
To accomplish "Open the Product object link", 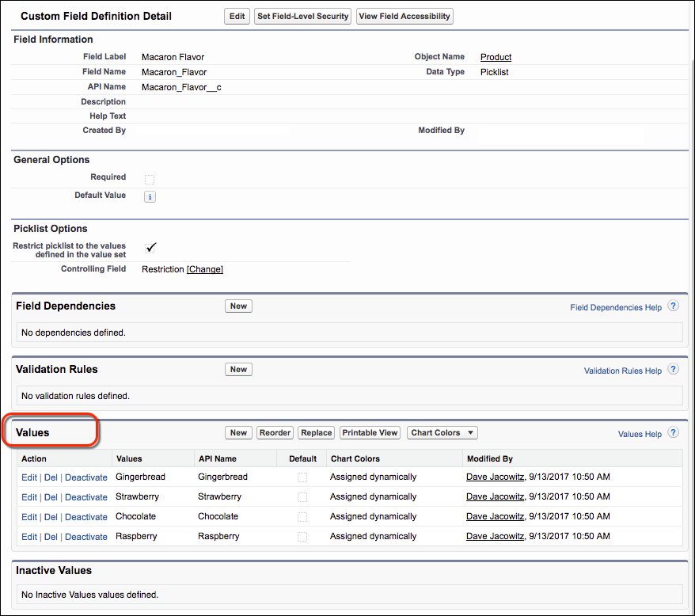I will tap(496, 56).
